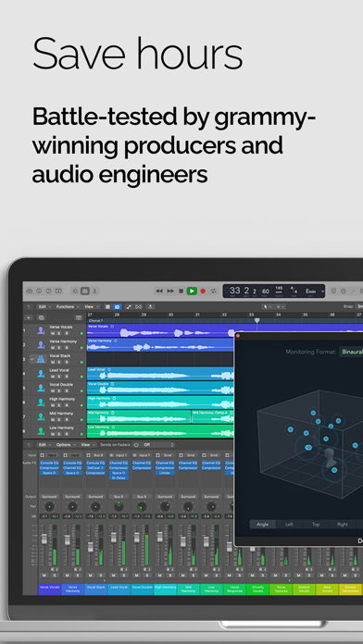
Task: Click the add track plus icon
Action: (29, 317)
